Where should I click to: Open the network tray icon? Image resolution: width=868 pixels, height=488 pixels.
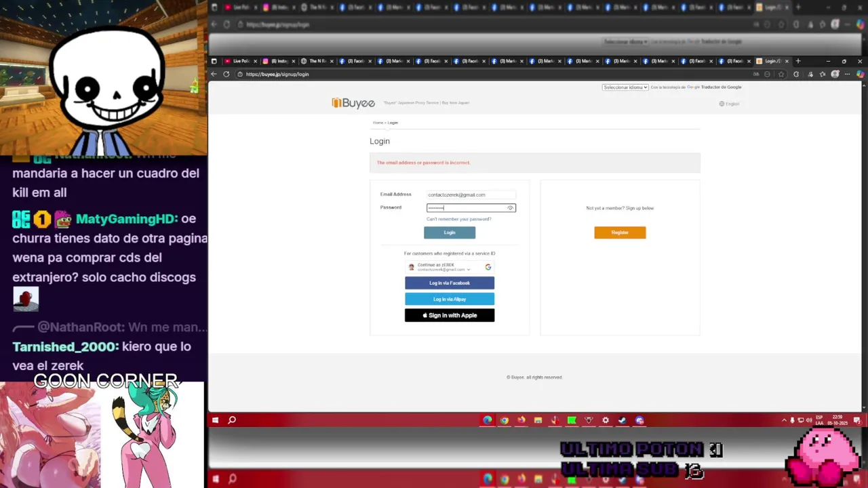pyautogui.click(x=801, y=420)
